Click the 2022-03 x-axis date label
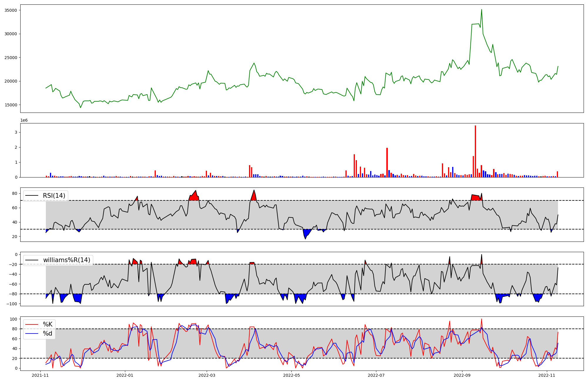This screenshot has height=382, width=588. click(207, 375)
